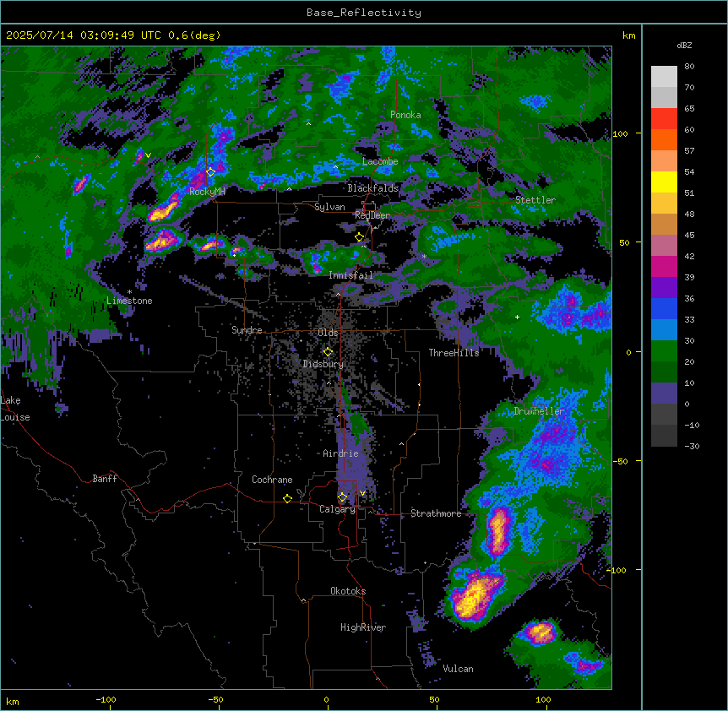The image size is (728, 711).
Task: Click the Limestone label
Action: pos(129,301)
